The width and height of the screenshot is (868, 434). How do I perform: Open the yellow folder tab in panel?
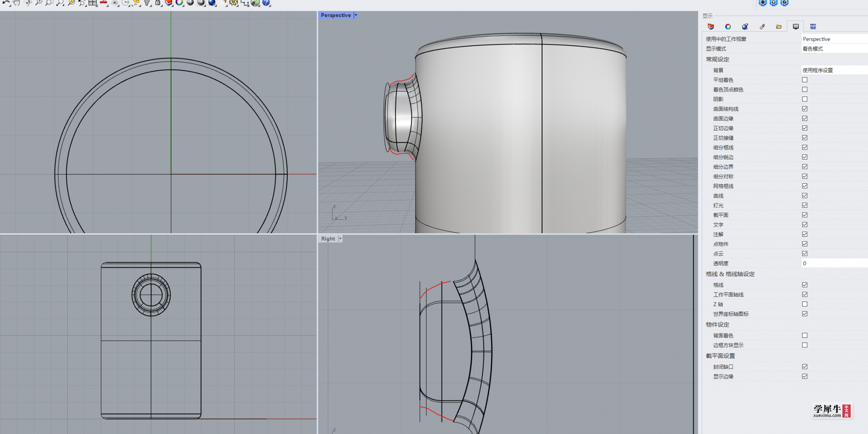pyautogui.click(x=779, y=26)
